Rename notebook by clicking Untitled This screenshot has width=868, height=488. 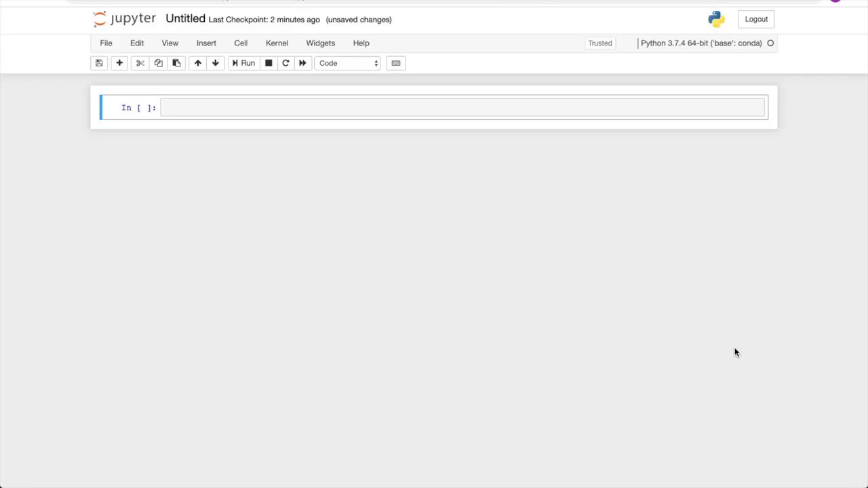[x=184, y=19]
